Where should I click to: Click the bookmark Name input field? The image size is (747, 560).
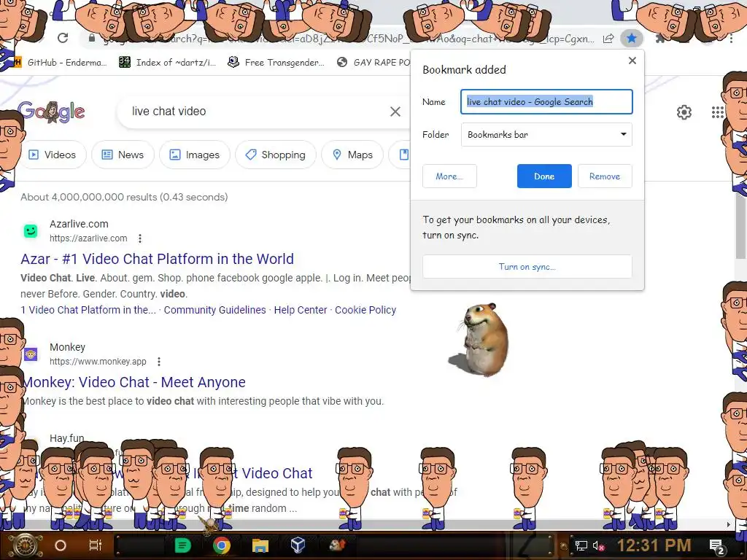[x=546, y=101]
